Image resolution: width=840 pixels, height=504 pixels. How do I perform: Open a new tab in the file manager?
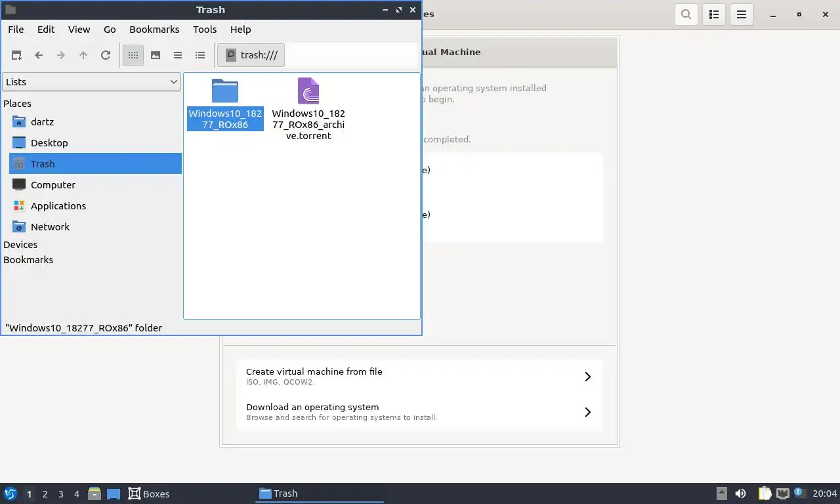click(x=16, y=55)
